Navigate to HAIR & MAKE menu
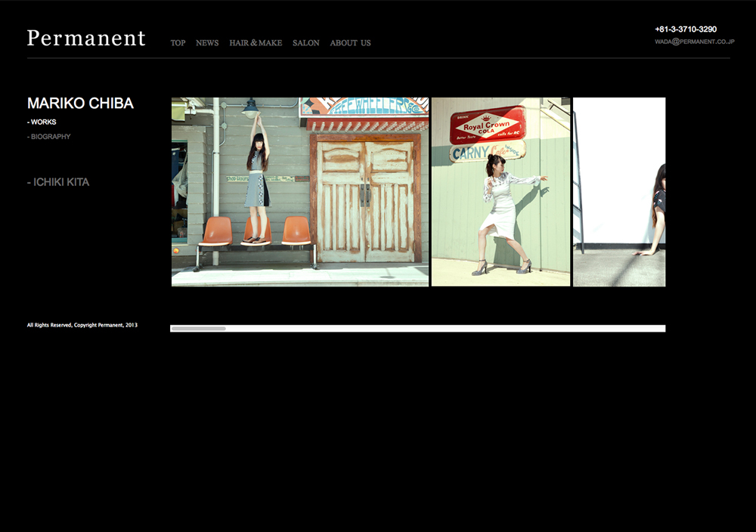The image size is (756, 532). [256, 43]
